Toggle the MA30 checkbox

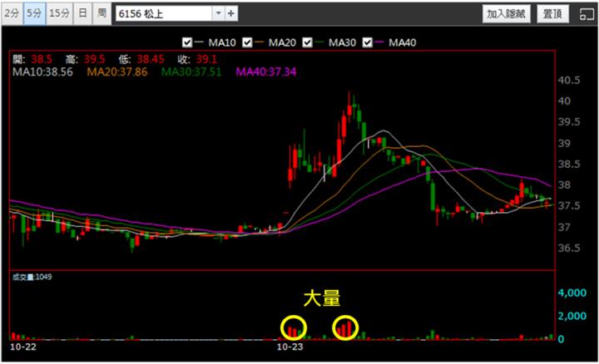307,42
